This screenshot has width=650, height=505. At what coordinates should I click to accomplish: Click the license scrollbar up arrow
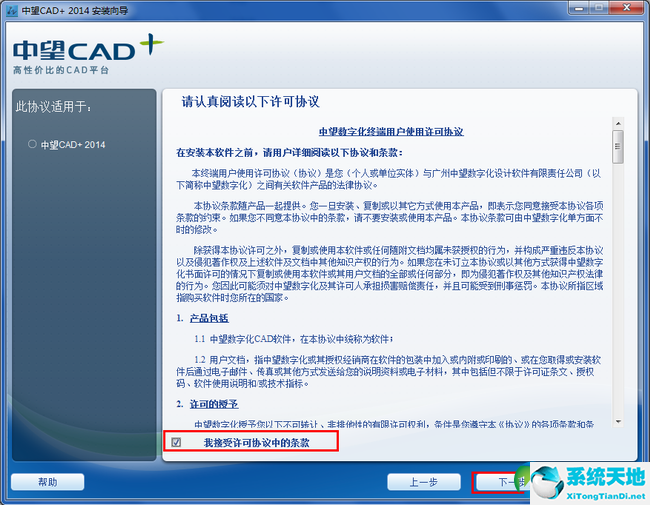pyautogui.click(x=618, y=124)
